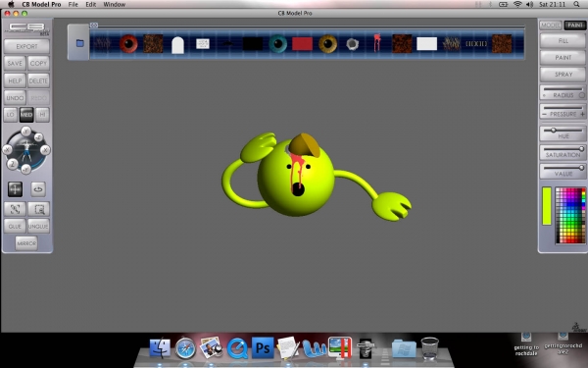Choose the dripping blood decal

[377, 43]
